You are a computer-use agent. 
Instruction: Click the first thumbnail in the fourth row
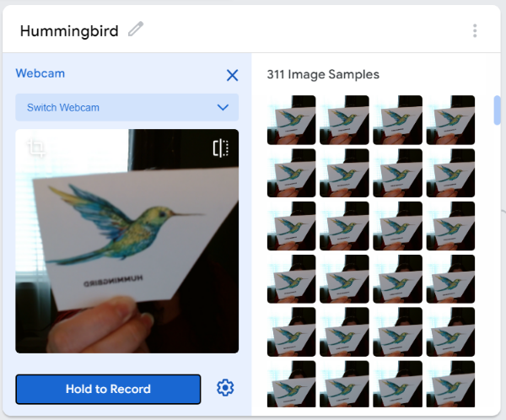pos(291,279)
